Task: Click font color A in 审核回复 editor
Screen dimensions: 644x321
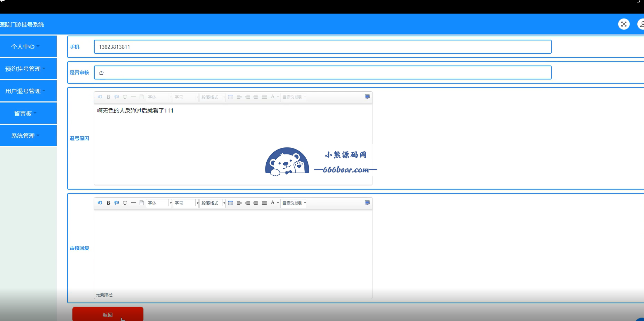Action: [273, 203]
